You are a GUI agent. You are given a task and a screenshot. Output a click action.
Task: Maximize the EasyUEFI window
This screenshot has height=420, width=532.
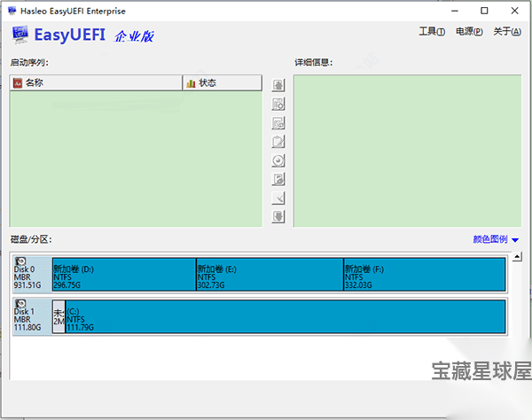click(484, 11)
